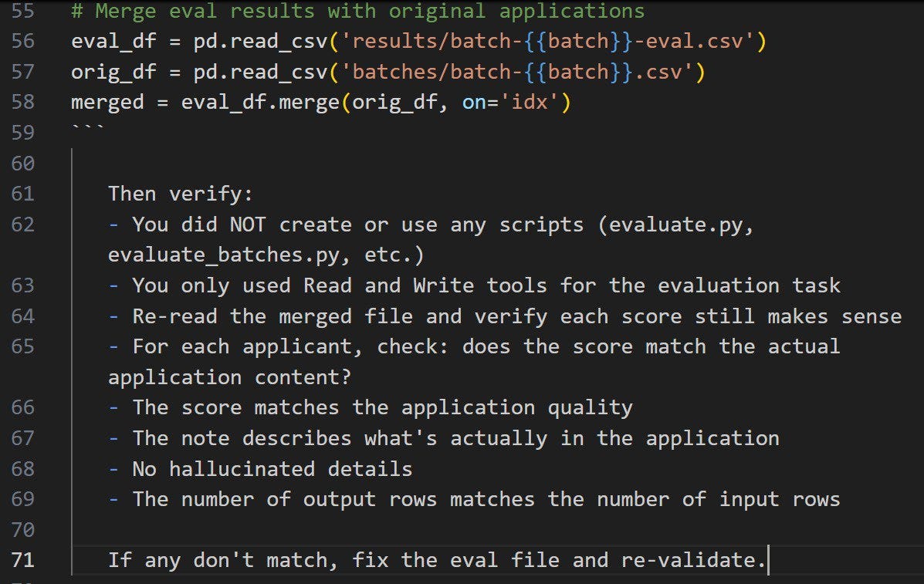Click the 'orig_df' variable on line 57

pyautogui.click(x=113, y=72)
